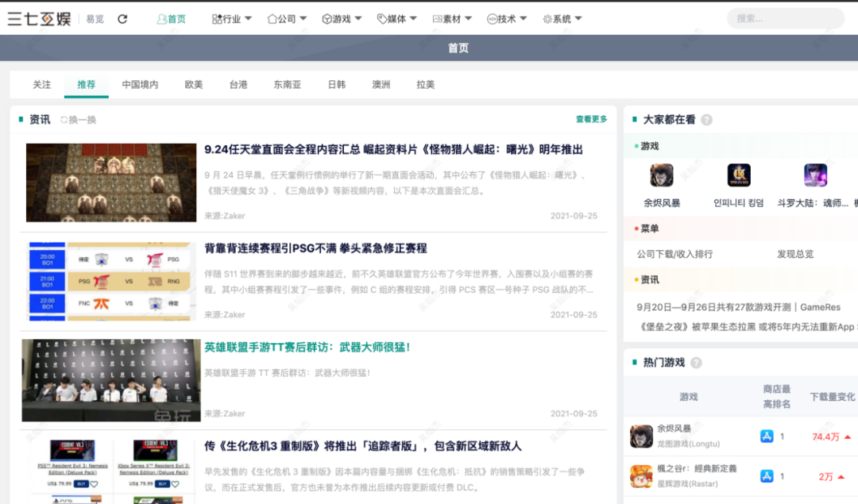Expand the 技术 dropdown menu
Screen dimensions: 858x504
(507, 18)
